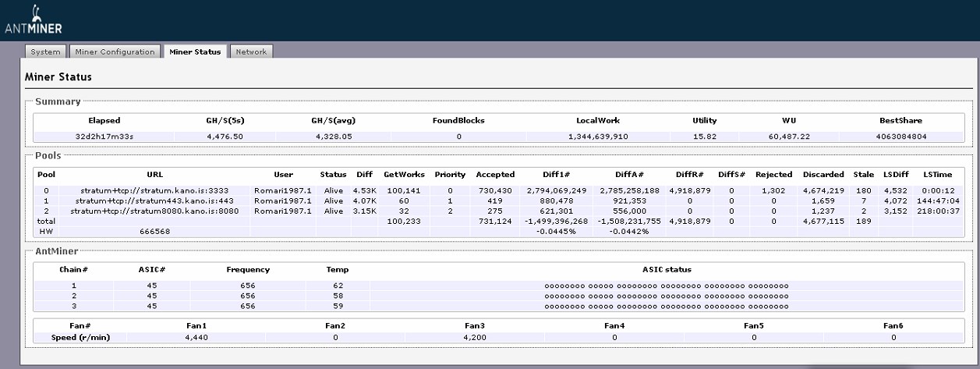Click the Elapsed column header
The image size is (980, 369).
tap(104, 121)
